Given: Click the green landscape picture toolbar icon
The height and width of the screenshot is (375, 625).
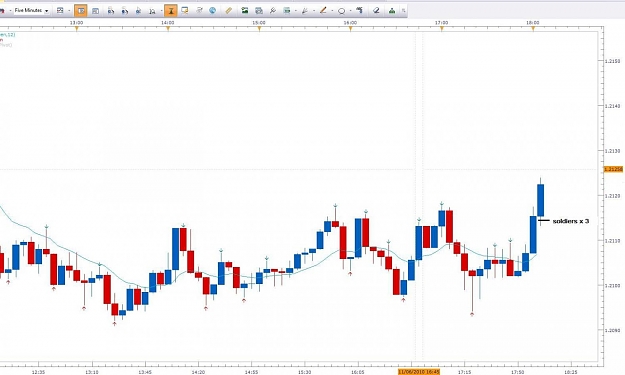Looking at the screenshot, I should 244,11.
